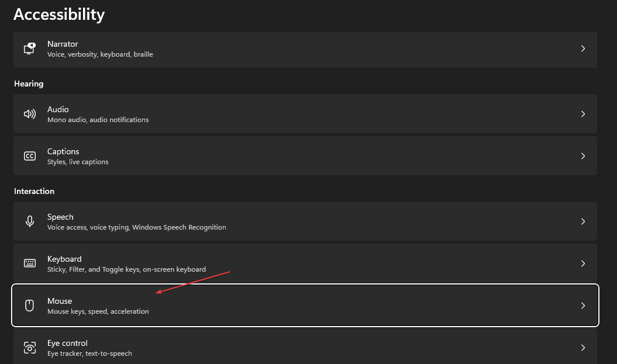Expand Speech settings with the chevron

(582, 221)
